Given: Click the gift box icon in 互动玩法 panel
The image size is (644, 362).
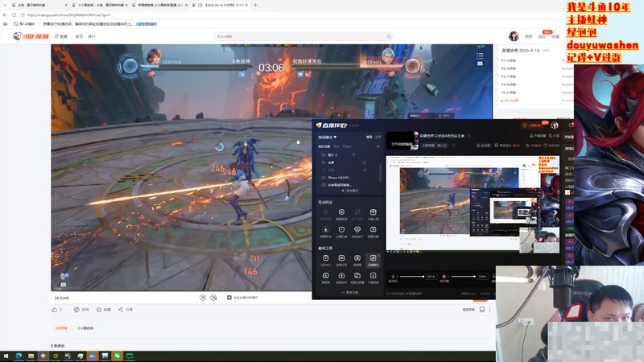Looking at the screenshot, I should [373, 212].
